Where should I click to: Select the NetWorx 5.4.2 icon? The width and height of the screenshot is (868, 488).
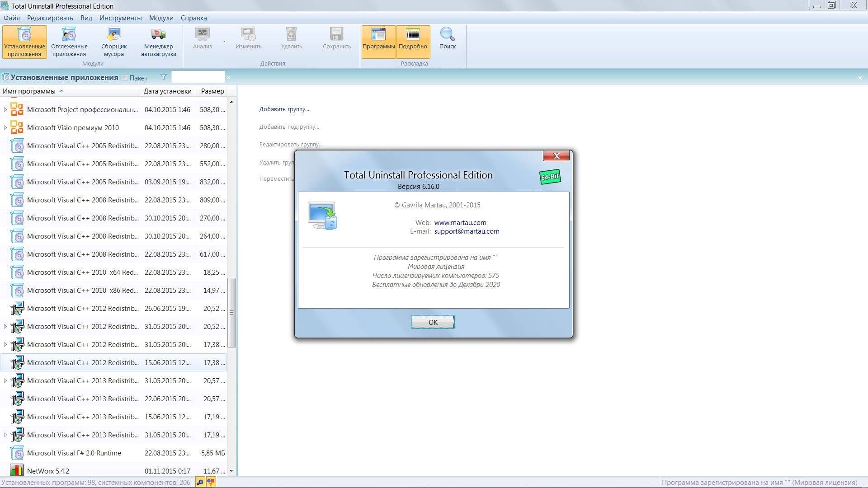(17, 471)
